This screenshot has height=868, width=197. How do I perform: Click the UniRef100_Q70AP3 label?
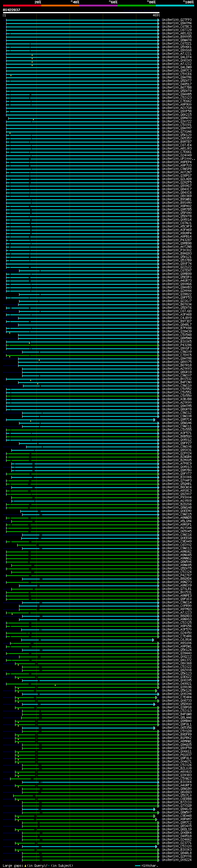pos(177,481)
